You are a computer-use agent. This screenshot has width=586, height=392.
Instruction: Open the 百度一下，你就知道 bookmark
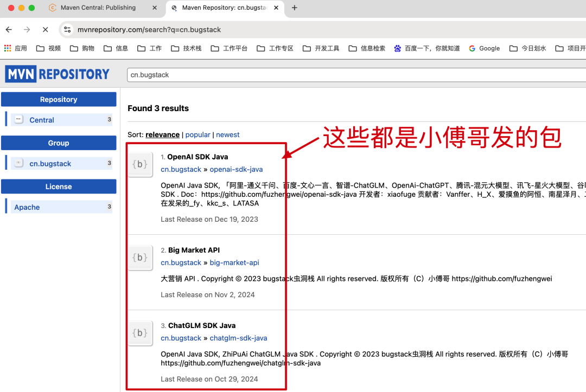pyautogui.click(x=427, y=48)
